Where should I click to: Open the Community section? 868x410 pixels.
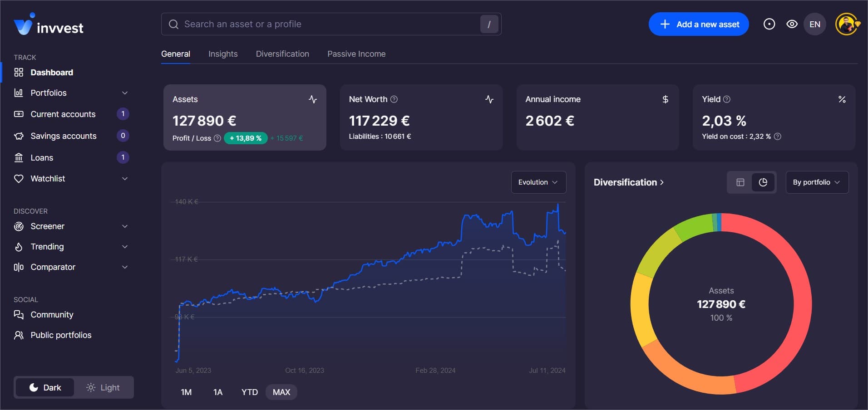52,314
